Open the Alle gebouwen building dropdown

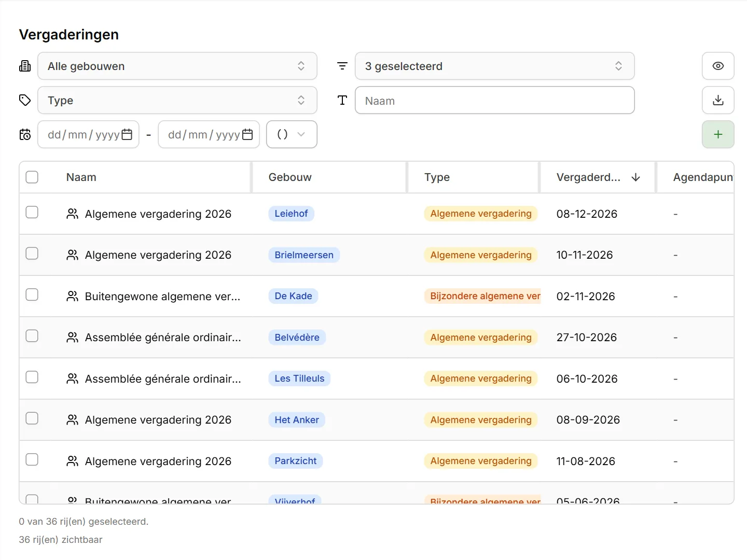(x=177, y=66)
